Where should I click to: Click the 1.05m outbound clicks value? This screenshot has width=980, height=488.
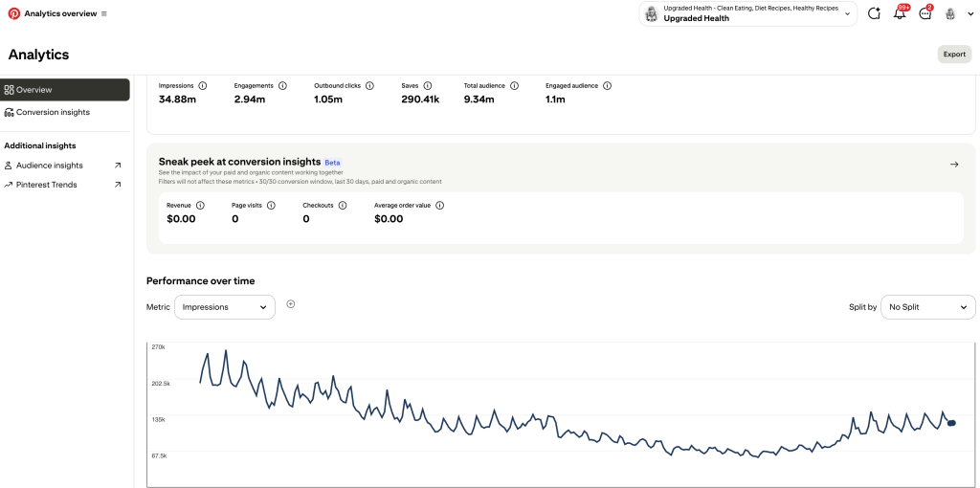tap(328, 99)
